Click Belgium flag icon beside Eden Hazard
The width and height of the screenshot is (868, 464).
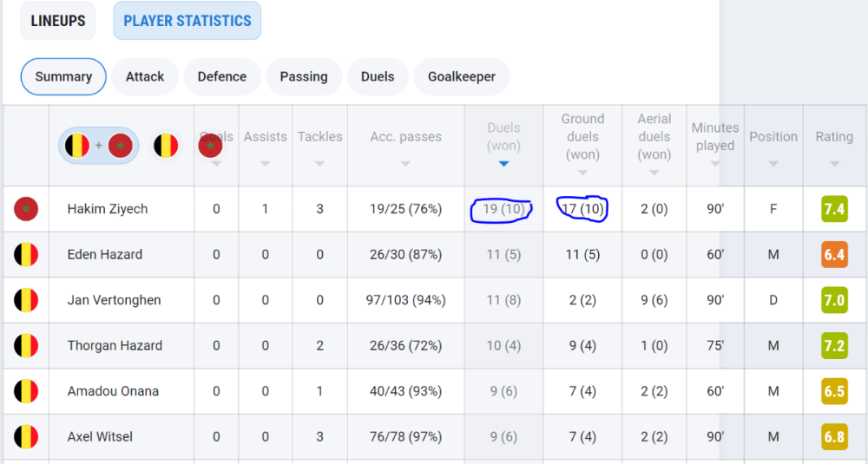[26, 255]
